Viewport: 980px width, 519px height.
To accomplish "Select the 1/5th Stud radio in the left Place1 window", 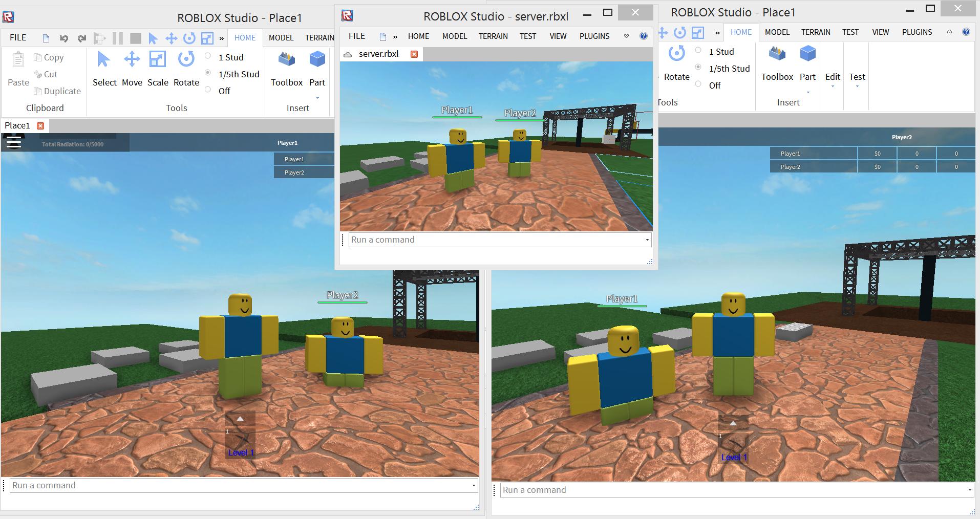I will click(x=208, y=73).
